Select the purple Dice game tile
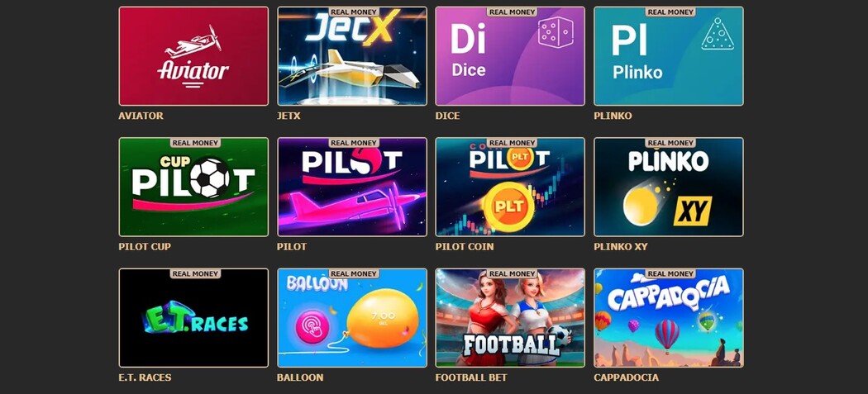The image size is (868, 394). pos(510,56)
